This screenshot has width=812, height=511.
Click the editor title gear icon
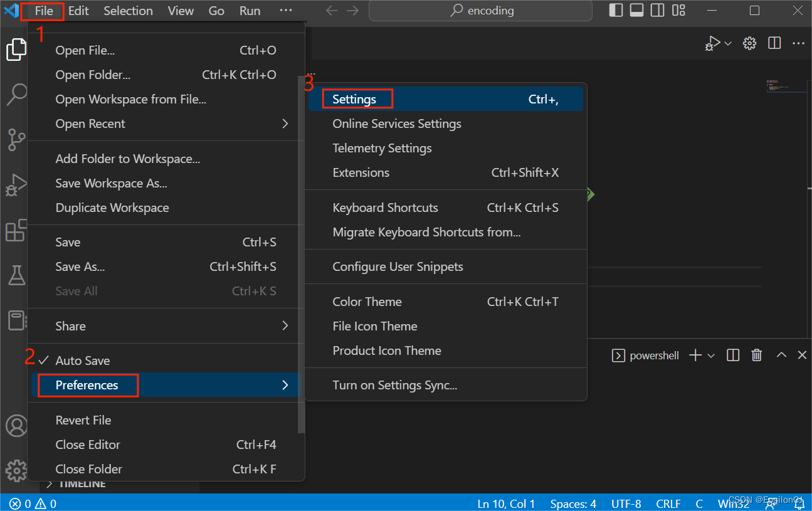click(x=749, y=43)
